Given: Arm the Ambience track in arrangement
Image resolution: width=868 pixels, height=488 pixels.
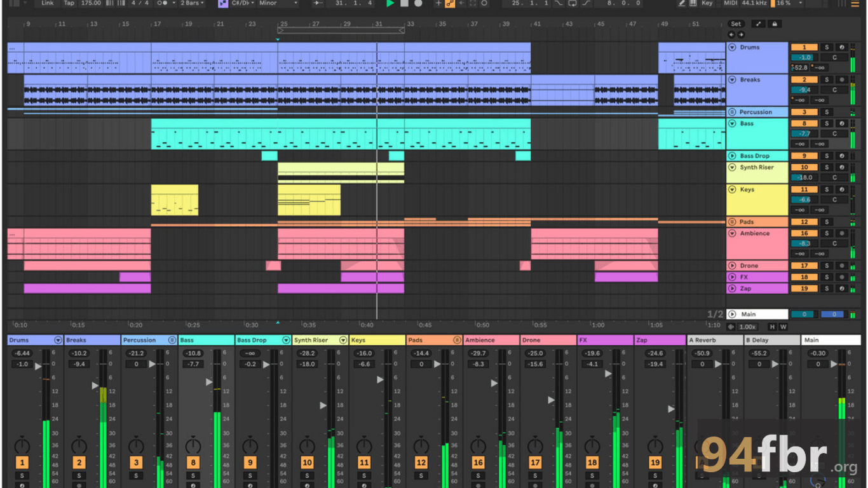Looking at the screenshot, I should pyautogui.click(x=842, y=233).
